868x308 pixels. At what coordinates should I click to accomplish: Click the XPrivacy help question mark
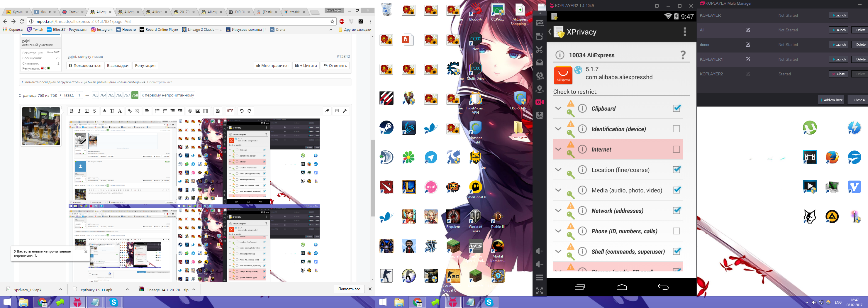coord(683,55)
